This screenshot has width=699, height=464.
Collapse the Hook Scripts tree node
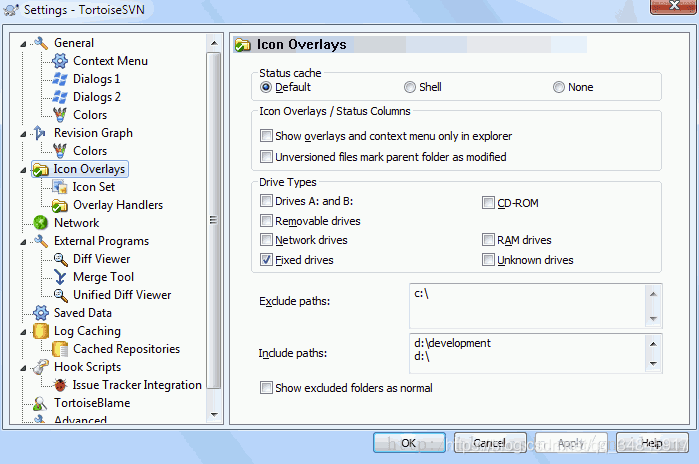[23, 368]
